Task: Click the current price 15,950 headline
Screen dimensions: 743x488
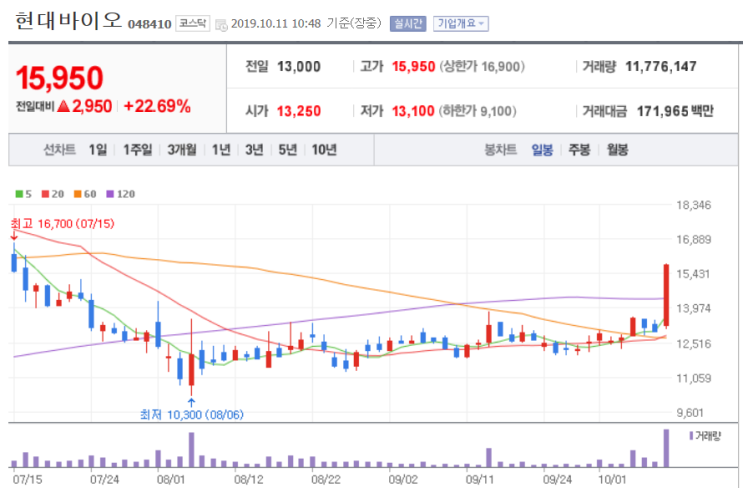Action: point(59,78)
